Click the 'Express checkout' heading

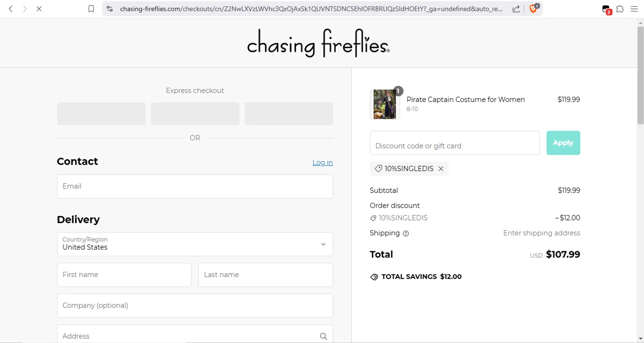[195, 90]
